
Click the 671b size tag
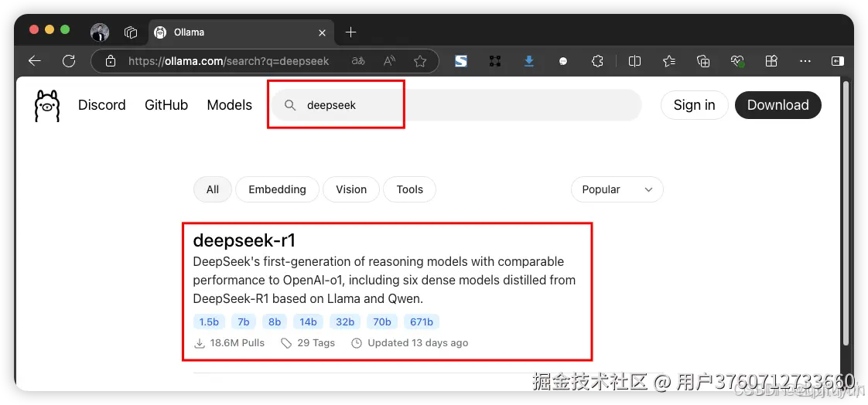pyautogui.click(x=422, y=322)
